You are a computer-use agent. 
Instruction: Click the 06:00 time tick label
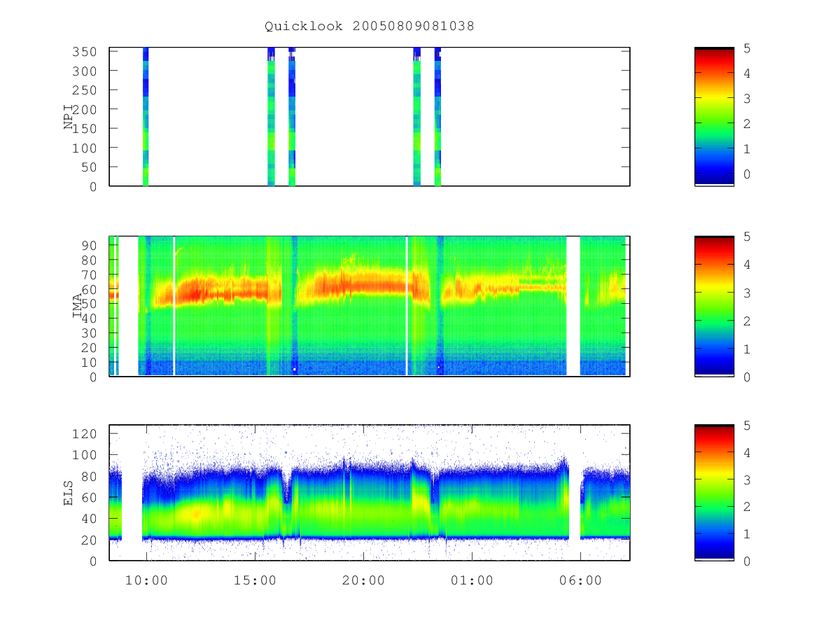coord(580,580)
